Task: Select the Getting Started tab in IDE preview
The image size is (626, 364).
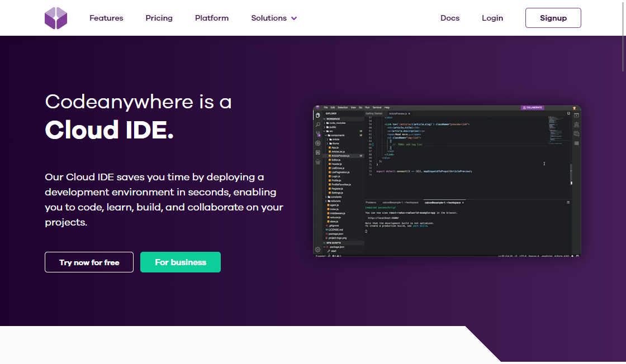Action: (x=374, y=114)
